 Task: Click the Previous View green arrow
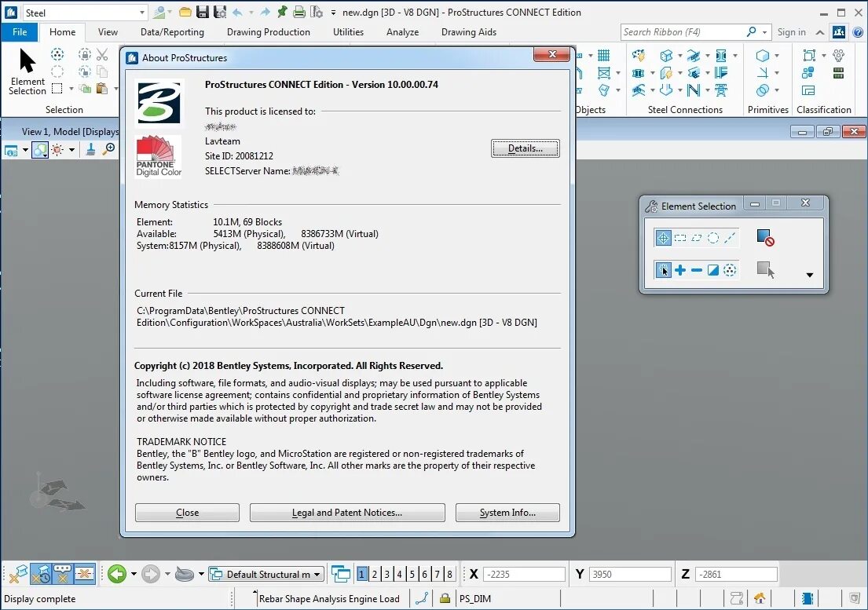point(116,573)
